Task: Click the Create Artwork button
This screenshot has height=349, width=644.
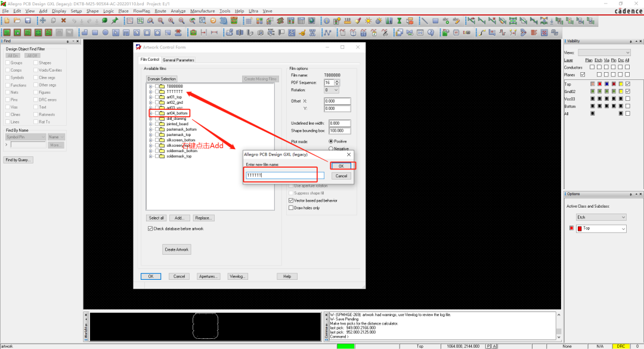Action: 177,249
